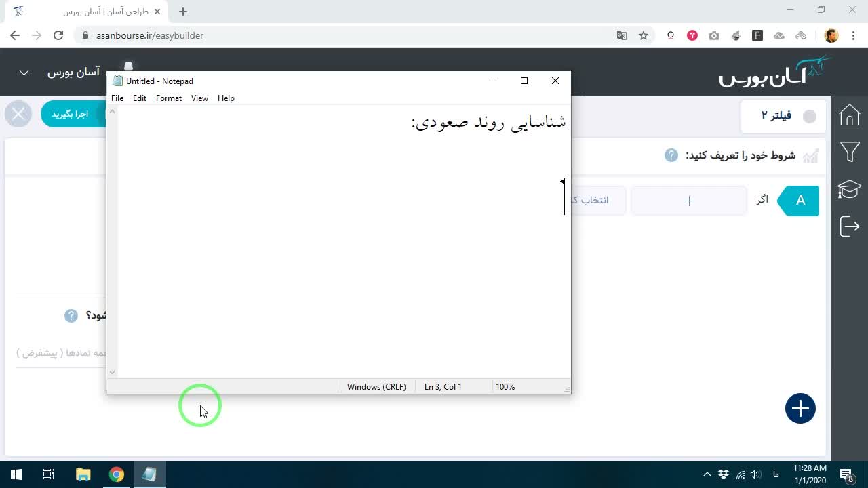Screen dimensions: 868x488
Task: Open the filter funnel icon in sidebar
Action: coord(849,151)
